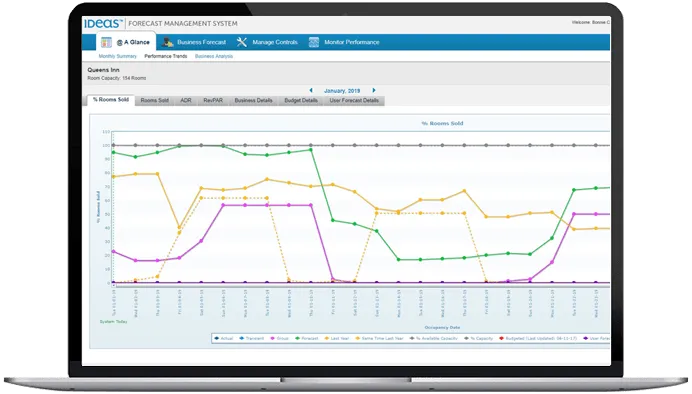Advance to next month with right arrow
Image resolution: width=692 pixels, height=394 pixels.
(374, 90)
